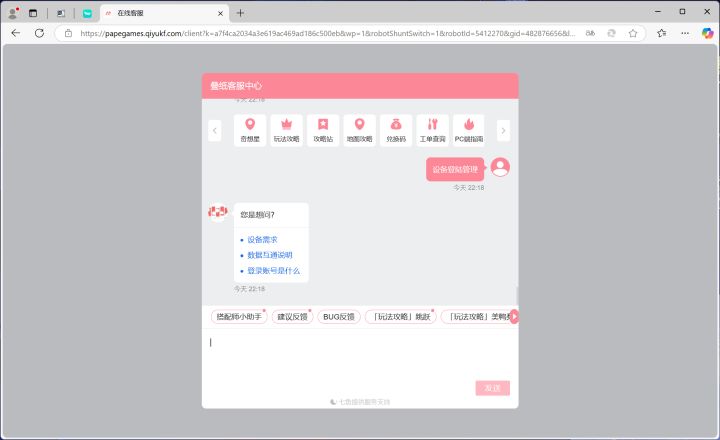This screenshot has width=720, height=440.
Task: Click the customer service bot avatar
Action: pos(218,212)
